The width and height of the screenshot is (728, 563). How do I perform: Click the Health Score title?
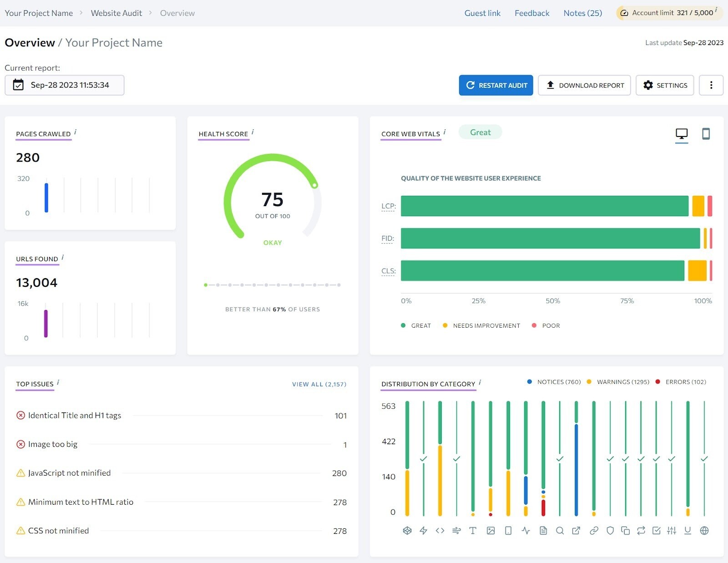pyautogui.click(x=223, y=134)
